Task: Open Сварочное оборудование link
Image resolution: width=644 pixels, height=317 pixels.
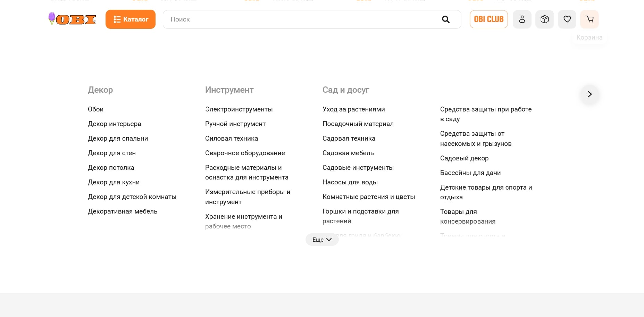Action: 245,153
